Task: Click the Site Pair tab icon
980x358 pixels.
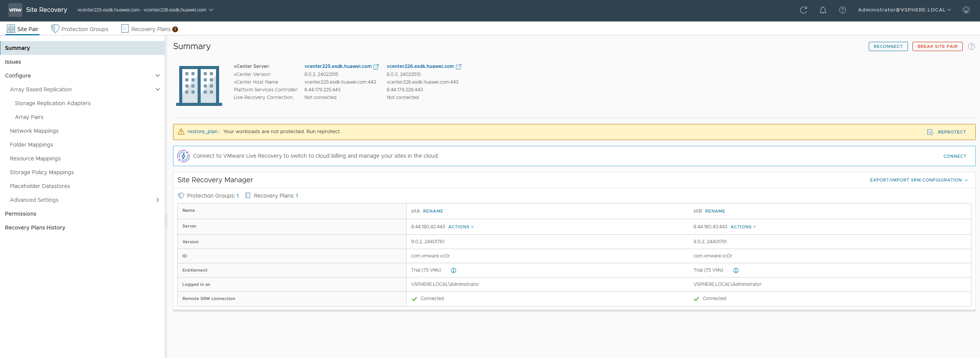Action: point(11,29)
